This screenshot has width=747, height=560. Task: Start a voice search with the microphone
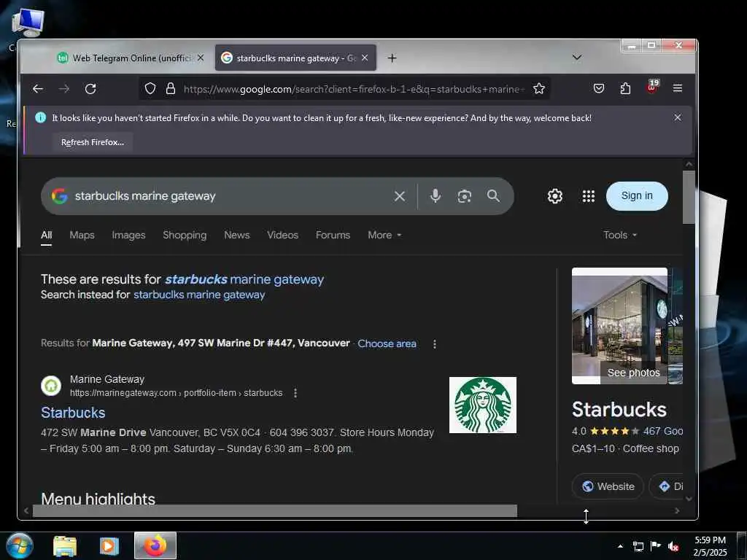click(x=436, y=195)
